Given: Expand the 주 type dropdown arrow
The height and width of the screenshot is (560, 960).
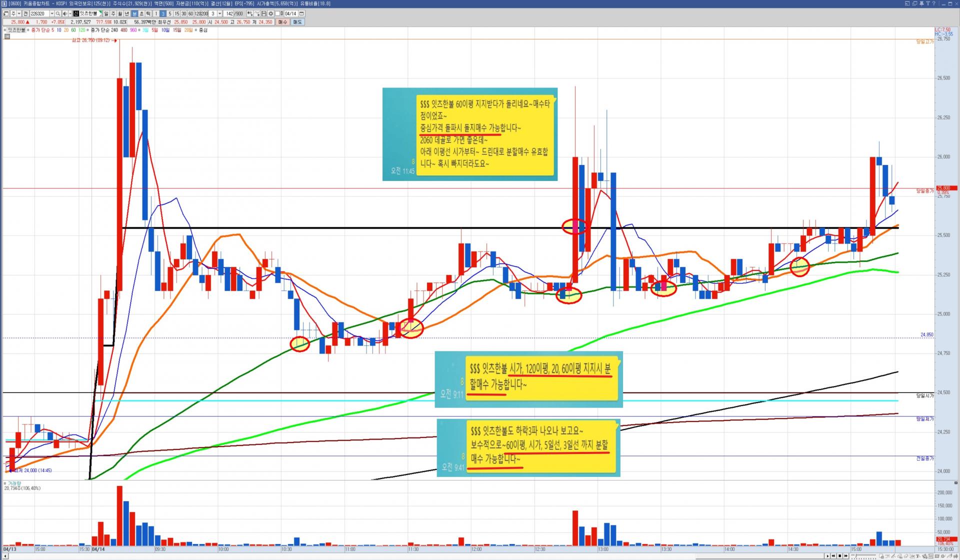Looking at the screenshot, I should pos(19,13).
